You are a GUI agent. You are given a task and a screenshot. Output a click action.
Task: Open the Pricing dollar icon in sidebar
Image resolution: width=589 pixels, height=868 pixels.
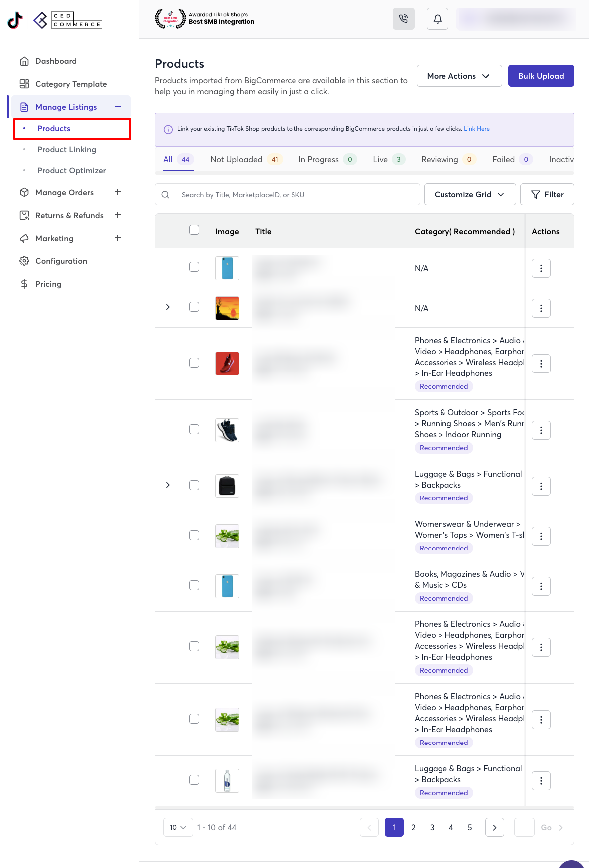point(24,284)
